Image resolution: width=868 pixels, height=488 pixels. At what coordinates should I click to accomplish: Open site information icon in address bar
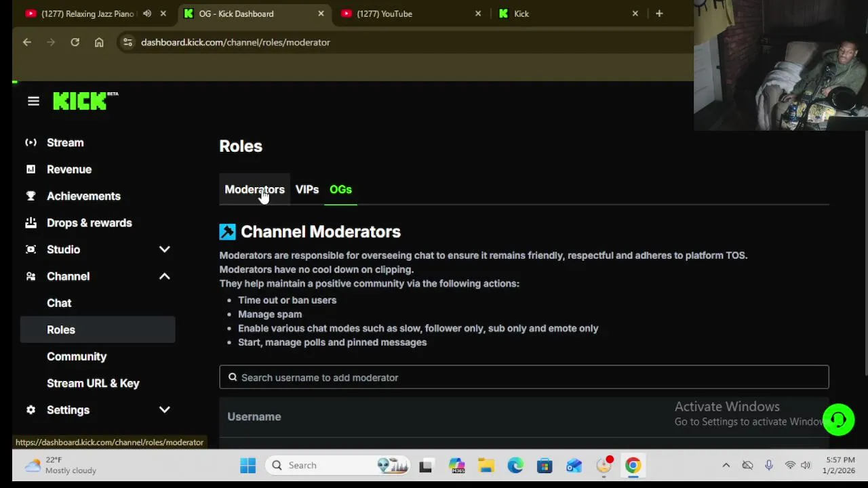tap(127, 42)
